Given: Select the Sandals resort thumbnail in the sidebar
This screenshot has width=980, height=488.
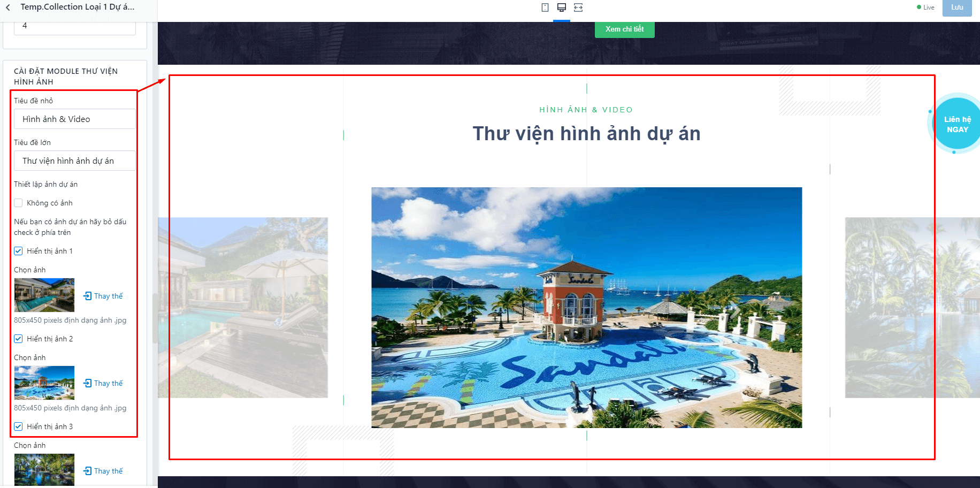Looking at the screenshot, I should (x=44, y=383).
